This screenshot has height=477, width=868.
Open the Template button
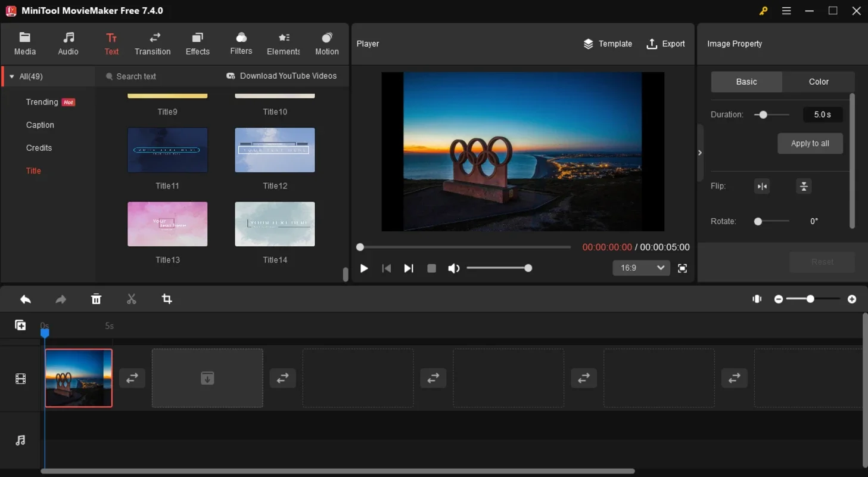[x=608, y=44]
